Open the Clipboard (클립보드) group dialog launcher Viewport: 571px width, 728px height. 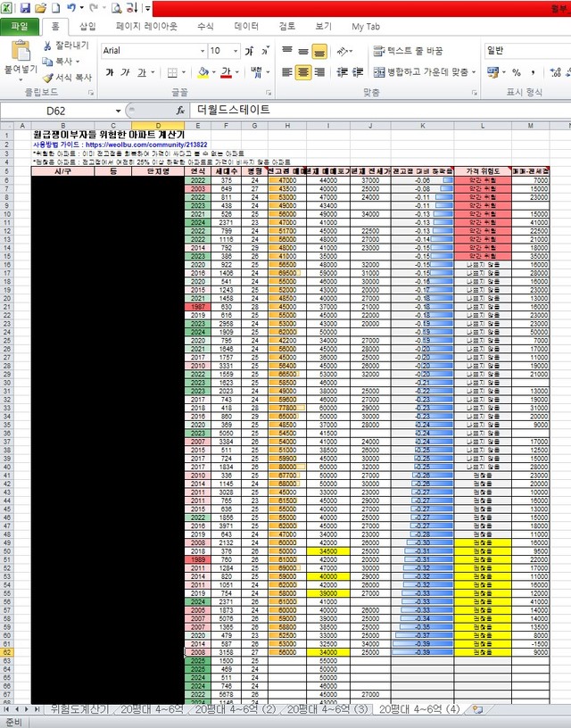(x=91, y=93)
